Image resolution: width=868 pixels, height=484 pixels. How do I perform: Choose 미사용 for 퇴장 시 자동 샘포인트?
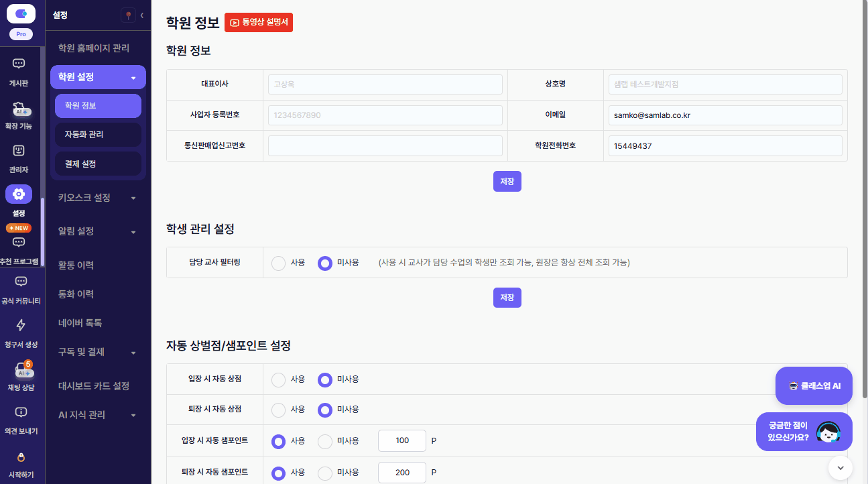[325, 473]
